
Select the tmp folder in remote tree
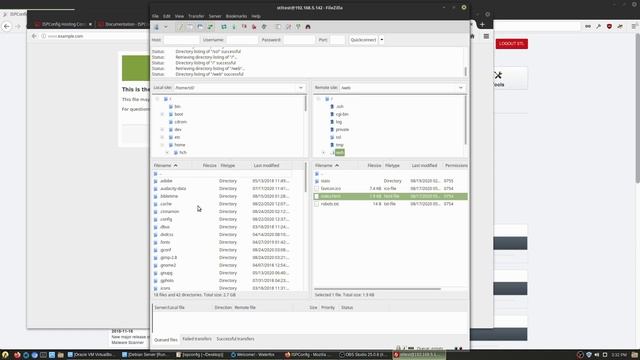point(340,145)
